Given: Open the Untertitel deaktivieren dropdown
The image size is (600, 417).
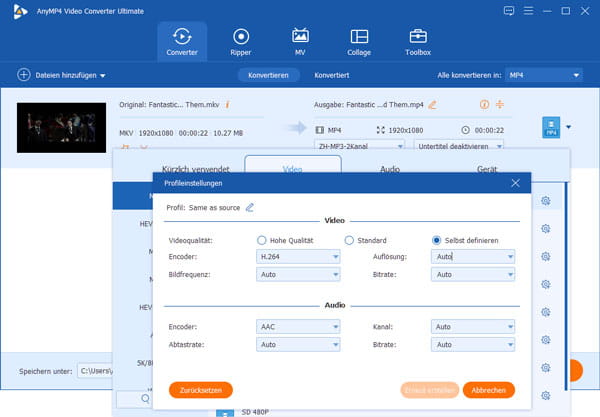Looking at the screenshot, I should [x=459, y=145].
